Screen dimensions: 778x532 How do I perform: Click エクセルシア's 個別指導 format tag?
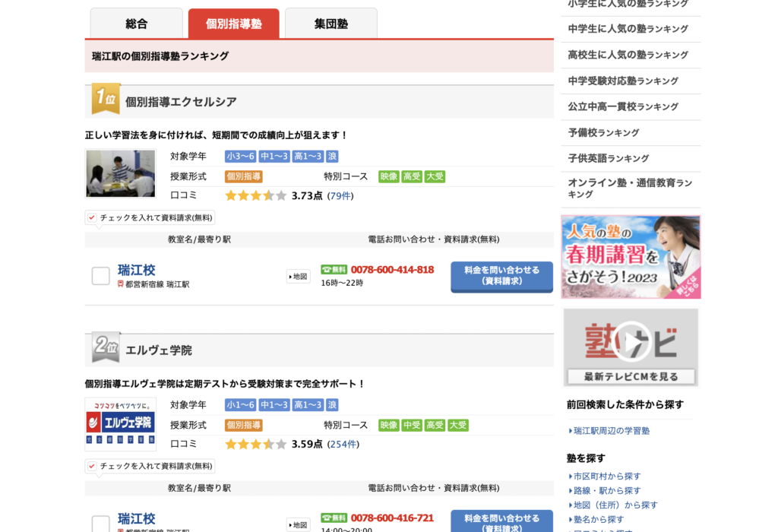[244, 176]
